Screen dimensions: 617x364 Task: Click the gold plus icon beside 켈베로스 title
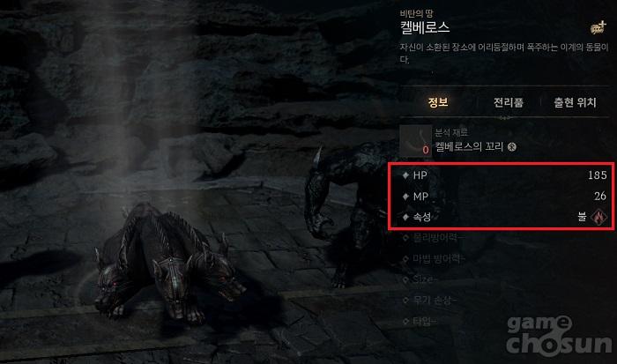(598, 27)
